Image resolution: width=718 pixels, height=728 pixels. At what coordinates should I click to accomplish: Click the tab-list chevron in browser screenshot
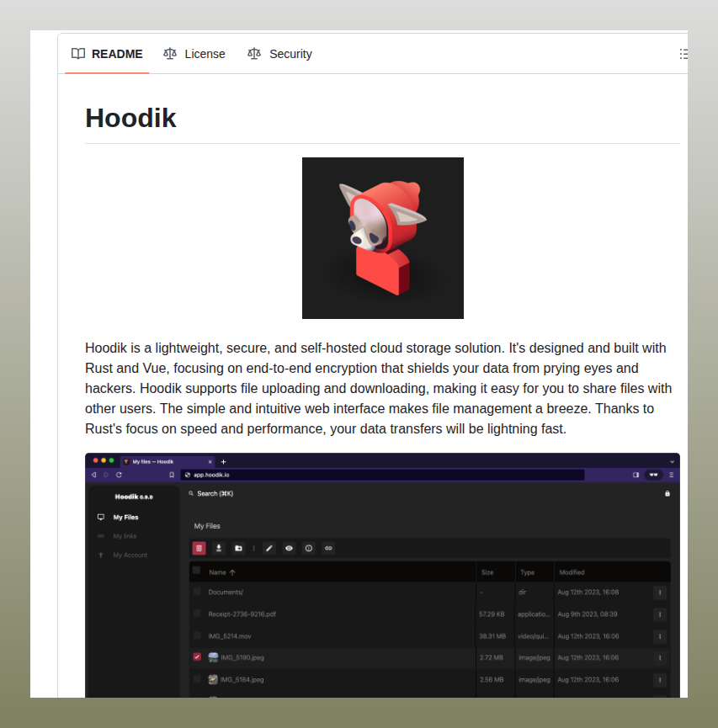coord(672,462)
